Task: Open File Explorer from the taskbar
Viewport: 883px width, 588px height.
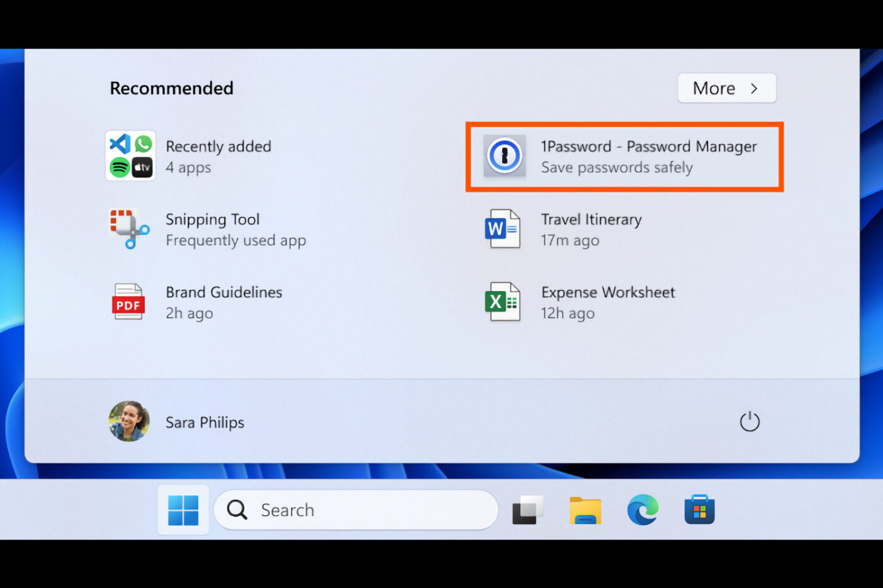Action: click(x=585, y=510)
